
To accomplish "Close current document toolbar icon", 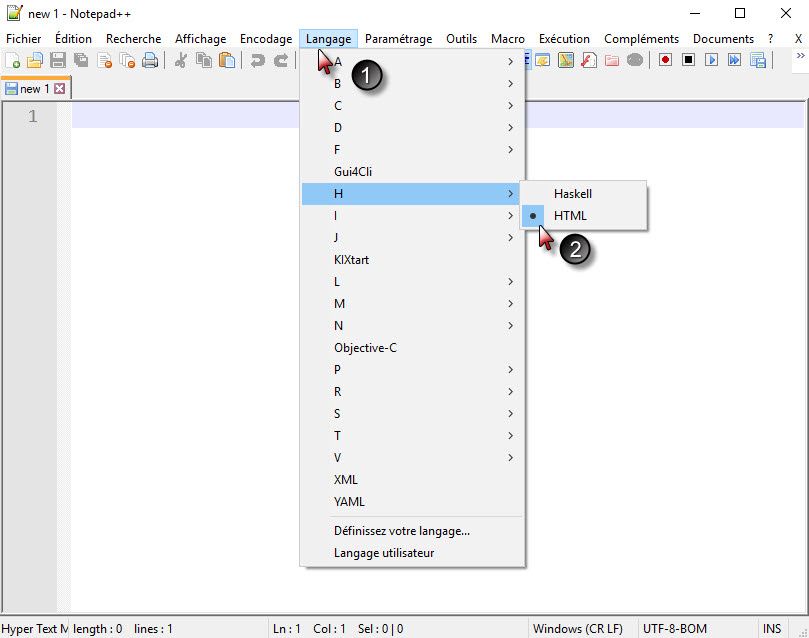I will (104, 60).
